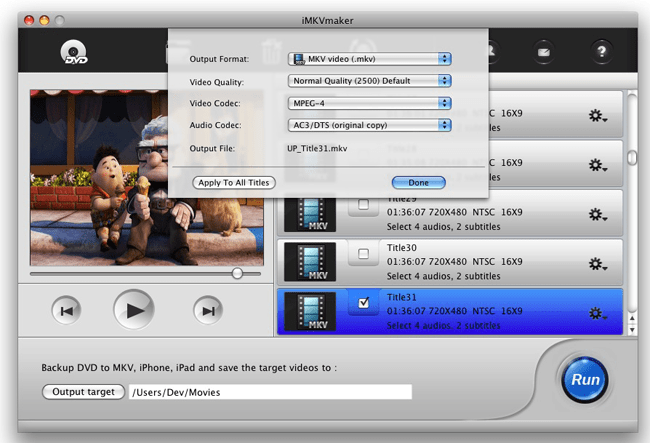Viewport: 650px width, 443px height.
Task: Click the blue Run button
Action: (x=585, y=380)
